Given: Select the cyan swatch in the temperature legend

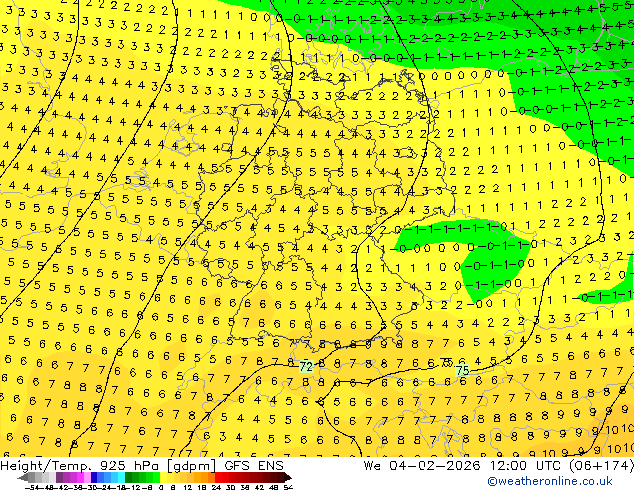Looking at the screenshot, I should [x=122, y=477].
